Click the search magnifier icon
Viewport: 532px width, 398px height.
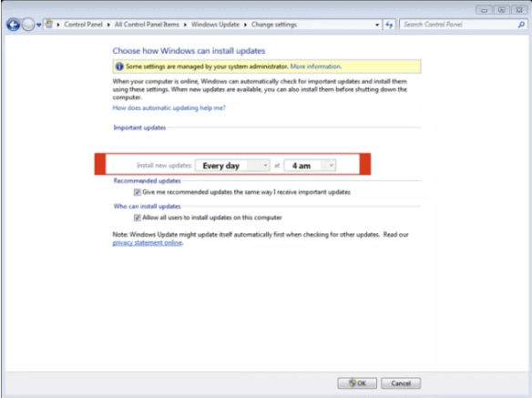pos(521,25)
